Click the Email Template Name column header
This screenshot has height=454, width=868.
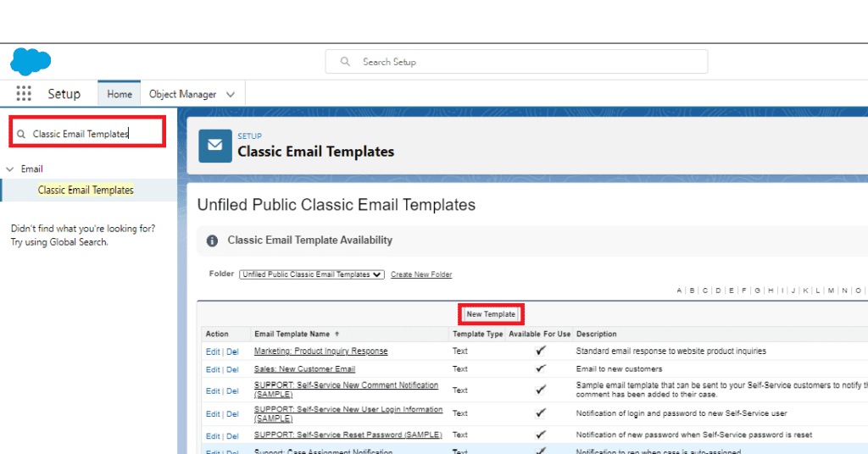292,334
